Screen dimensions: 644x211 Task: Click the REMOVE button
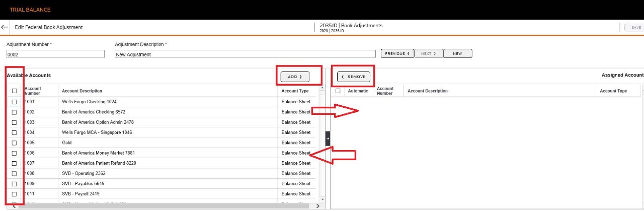[354, 77]
